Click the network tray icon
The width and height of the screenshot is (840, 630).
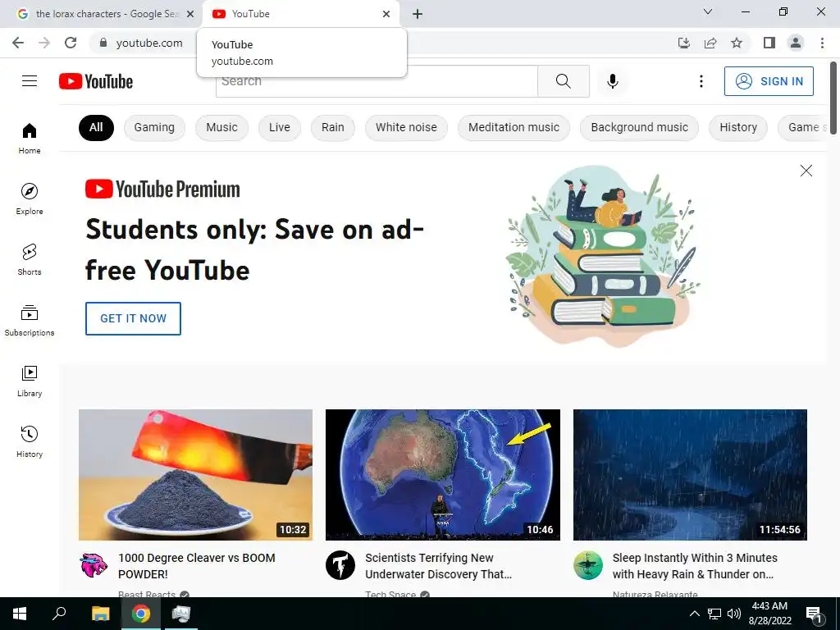click(x=714, y=614)
